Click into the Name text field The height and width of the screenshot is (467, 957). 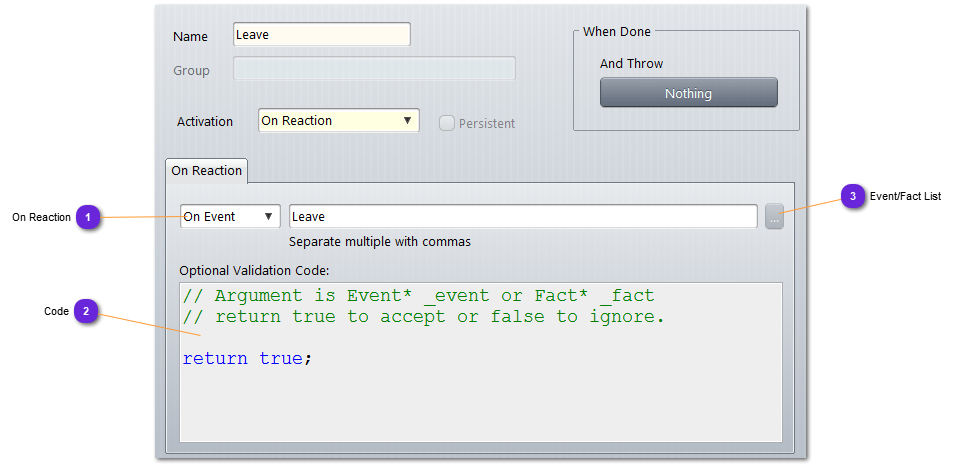[321, 35]
